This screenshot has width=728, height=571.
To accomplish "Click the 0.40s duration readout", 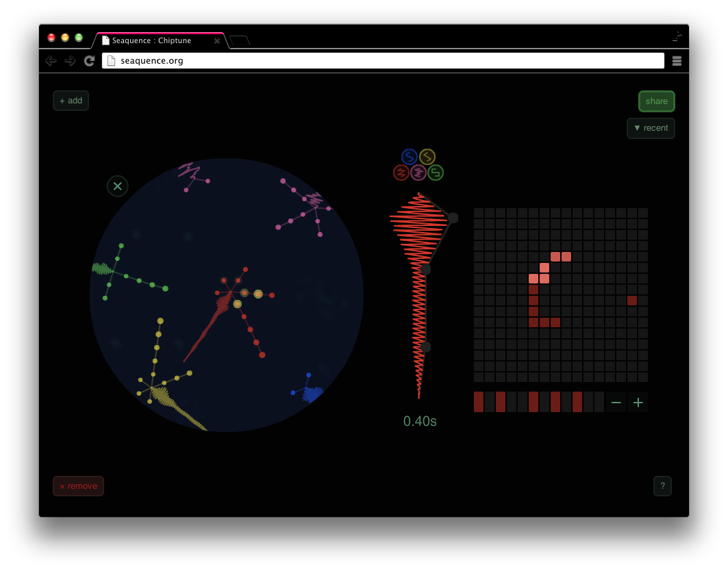I will [x=420, y=421].
